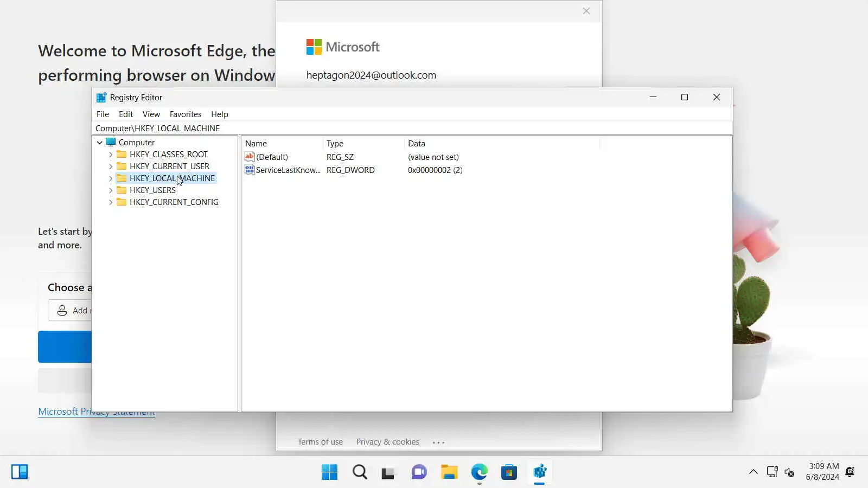Screen dimensions: 868x488
Task: Open the notification center bell icon
Action: coord(850,472)
